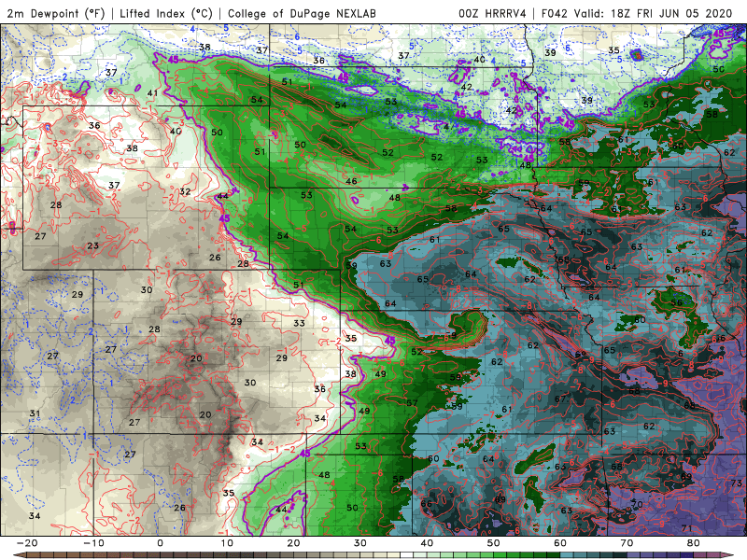747x560 pixels.
Task: Click the '00Z HRRRV4' model run label
Action: click(x=492, y=13)
